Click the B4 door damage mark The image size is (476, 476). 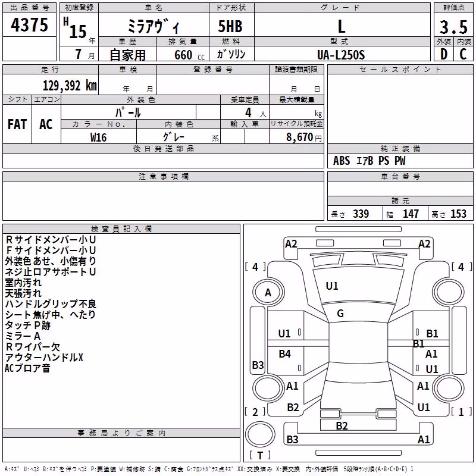[285, 353]
